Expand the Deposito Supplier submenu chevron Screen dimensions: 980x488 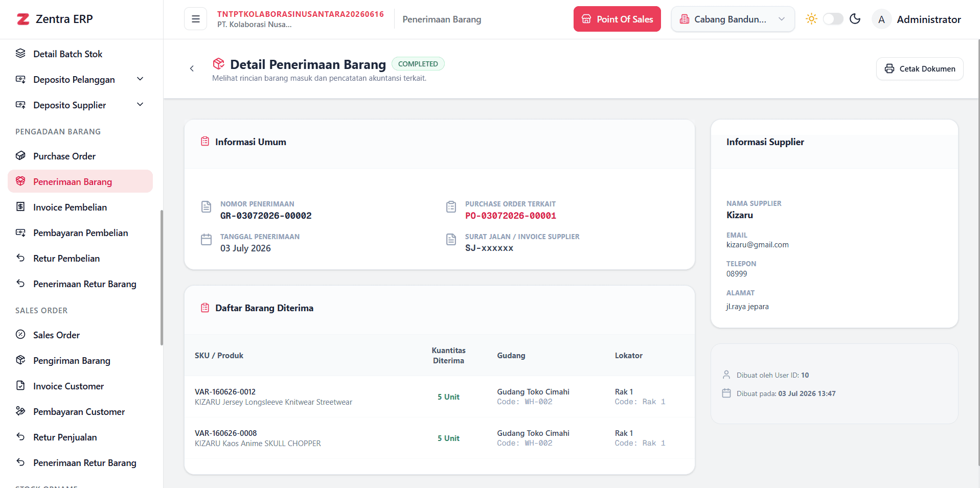pyautogui.click(x=140, y=105)
